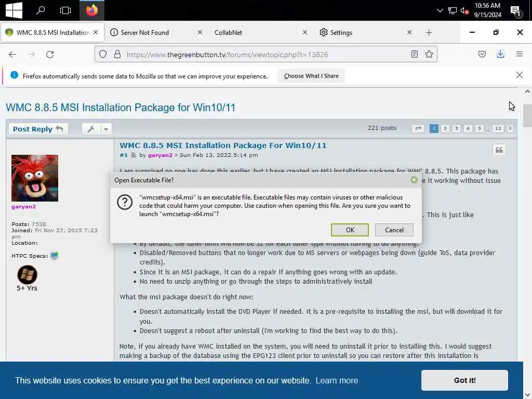532x399 pixels.
Task: Switch to CollabNet tab
Action: pyautogui.click(x=229, y=33)
